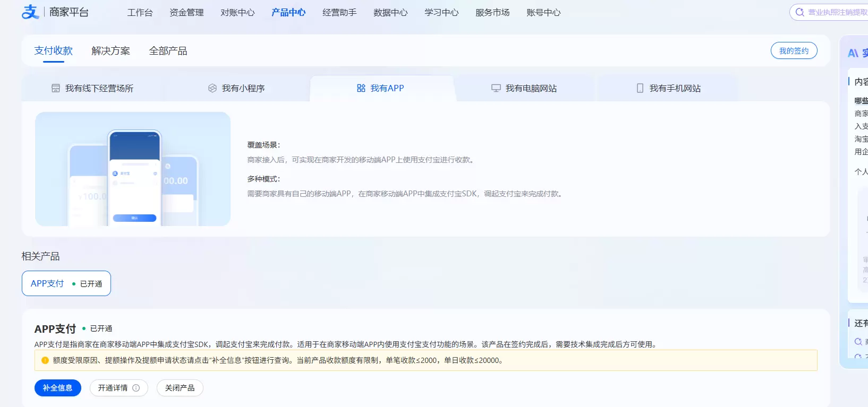This screenshot has width=868, height=407.
Task: Open the 资金管理 menu
Action: [186, 12]
